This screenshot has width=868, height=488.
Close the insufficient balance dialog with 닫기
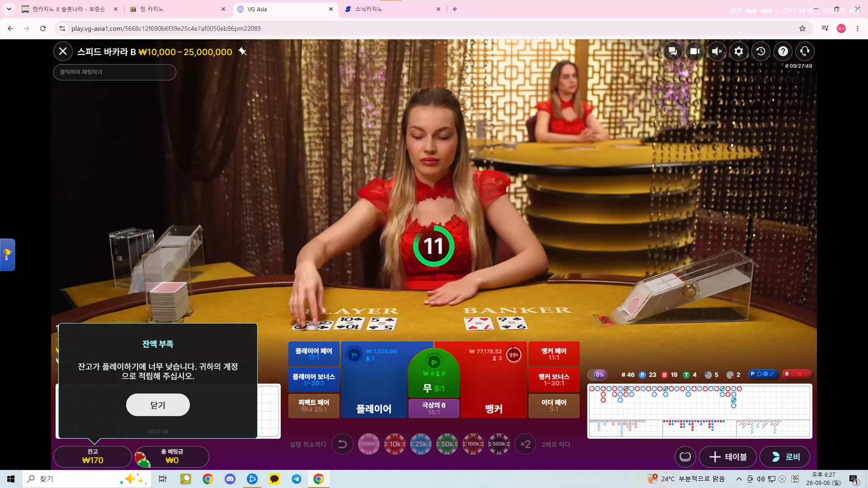[158, 405]
